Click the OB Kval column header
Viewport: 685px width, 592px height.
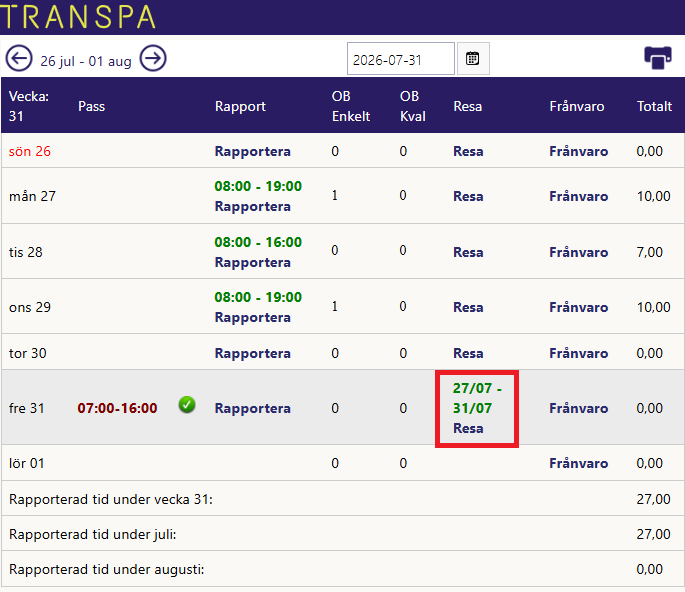pos(412,106)
